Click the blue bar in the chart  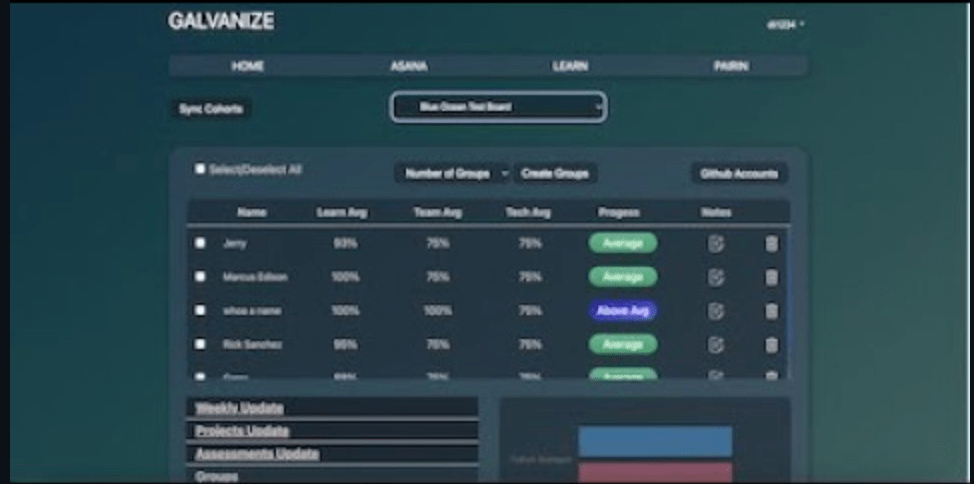[x=654, y=441]
